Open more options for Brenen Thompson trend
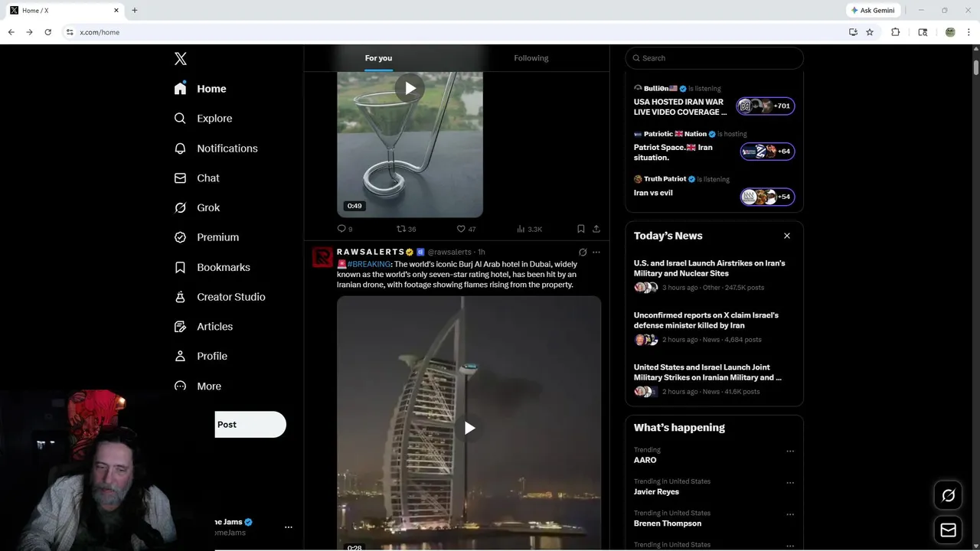This screenshot has height=551, width=980. 790,515
